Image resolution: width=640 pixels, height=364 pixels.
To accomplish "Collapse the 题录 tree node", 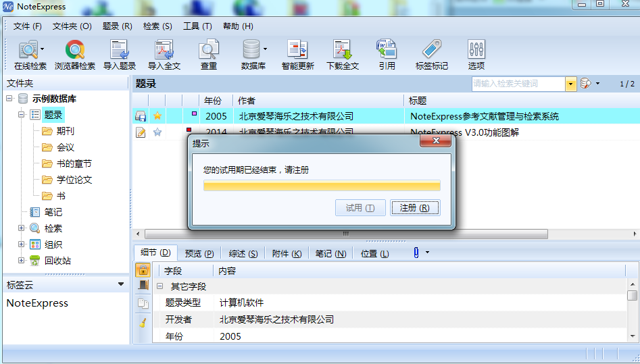I will click(21, 115).
